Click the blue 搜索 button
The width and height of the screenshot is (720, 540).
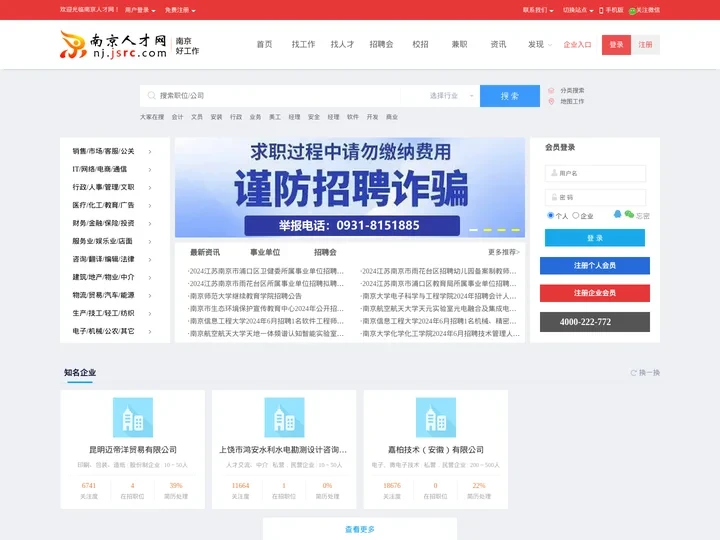coord(510,96)
